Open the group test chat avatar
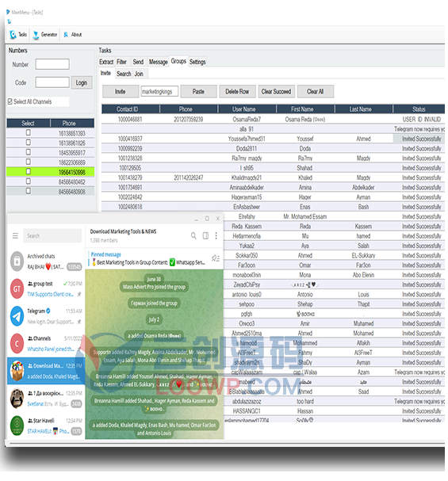448x481 pixels. point(17,288)
